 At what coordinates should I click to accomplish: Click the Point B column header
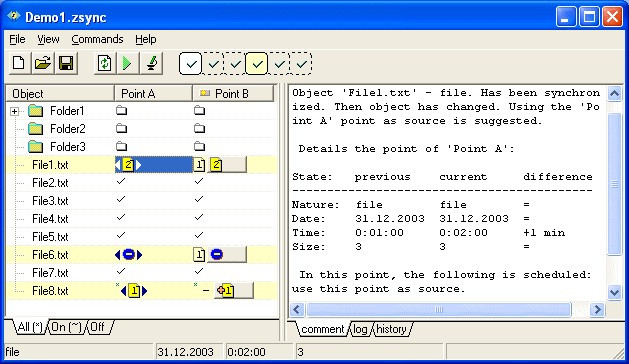[233, 94]
